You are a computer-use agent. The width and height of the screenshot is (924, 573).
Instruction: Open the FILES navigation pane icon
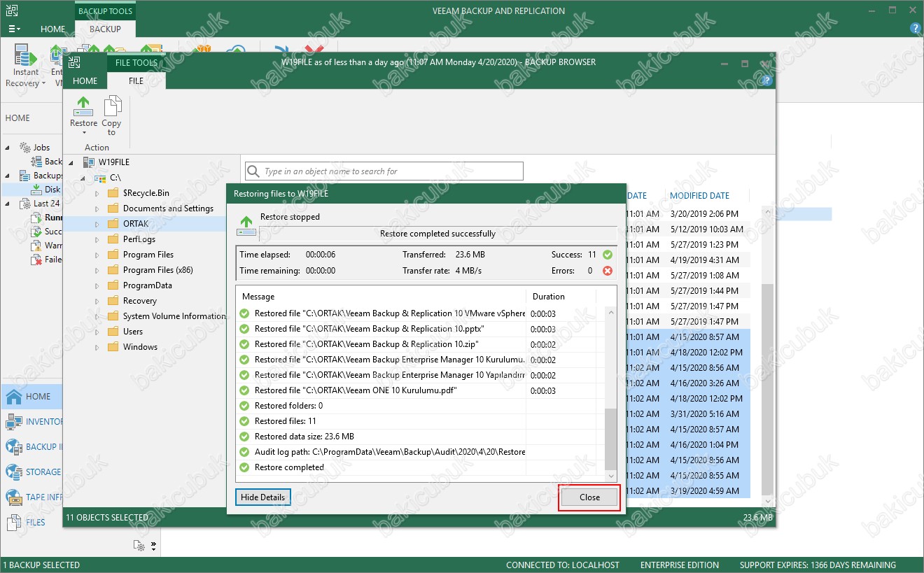(x=14, y=523)
